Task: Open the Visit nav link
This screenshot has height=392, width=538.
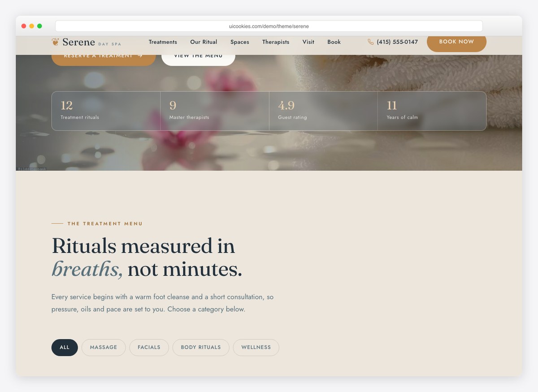Action: pyautogui.click(x=308, y=42)
